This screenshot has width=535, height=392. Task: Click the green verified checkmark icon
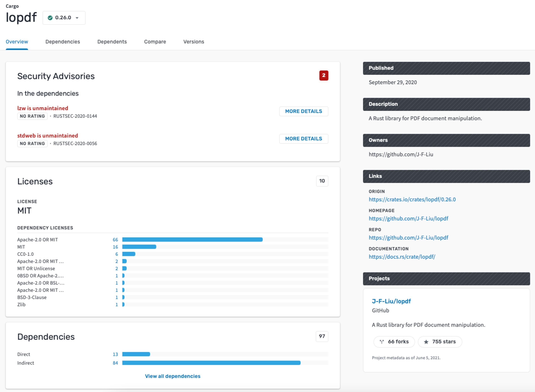pos(50,18)
